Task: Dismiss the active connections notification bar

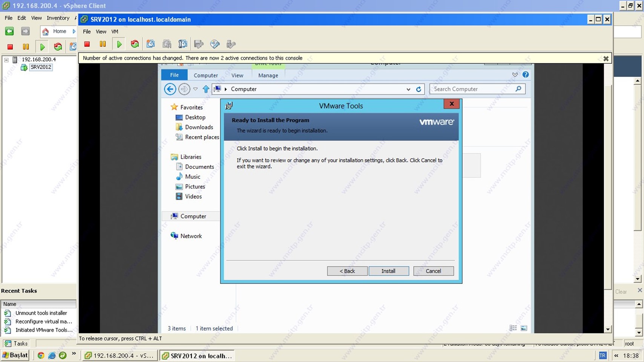Action: (606, 58)
